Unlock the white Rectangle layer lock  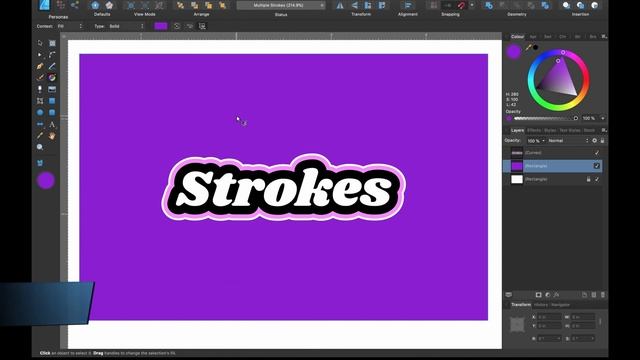click(x=588, y=179)
